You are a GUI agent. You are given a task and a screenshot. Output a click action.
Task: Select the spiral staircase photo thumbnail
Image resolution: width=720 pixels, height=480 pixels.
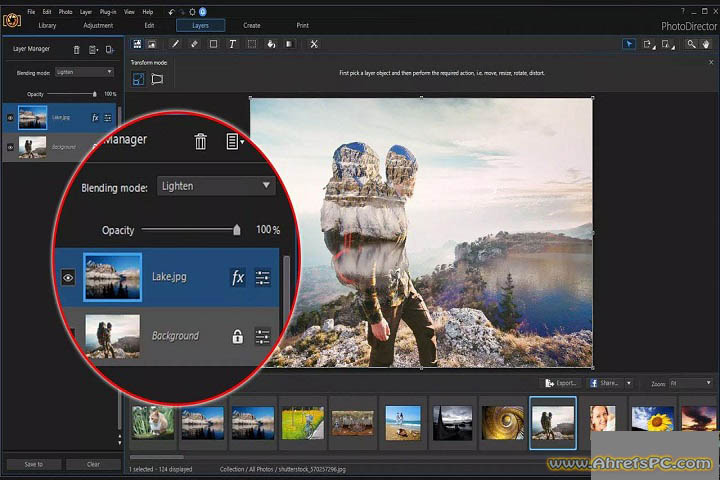coord(503,423)
